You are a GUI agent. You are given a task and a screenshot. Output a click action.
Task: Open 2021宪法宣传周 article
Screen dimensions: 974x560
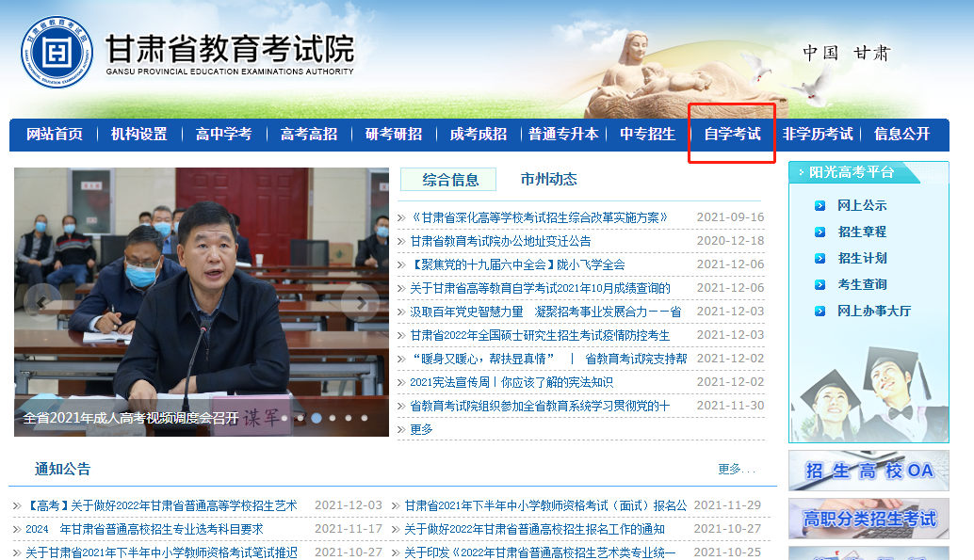click(x=511, y=383)
